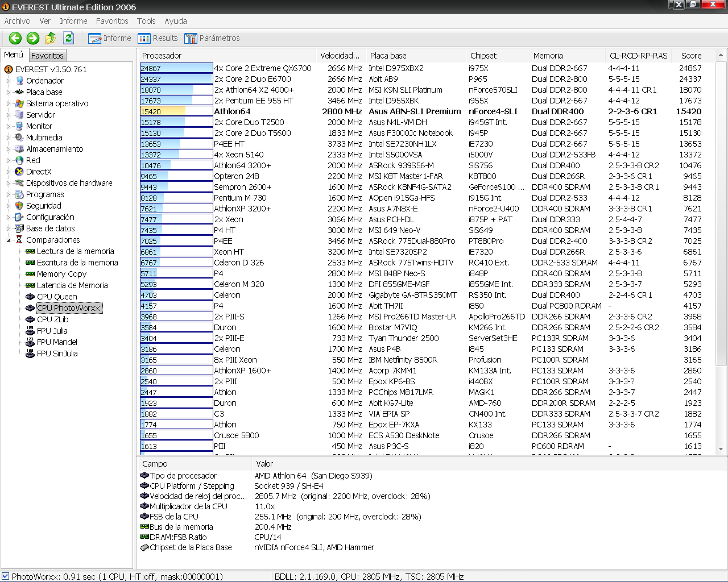Select CPU ZLib benchmark
The width and height of the screenshot is (728, 582).
pos(52,319)
